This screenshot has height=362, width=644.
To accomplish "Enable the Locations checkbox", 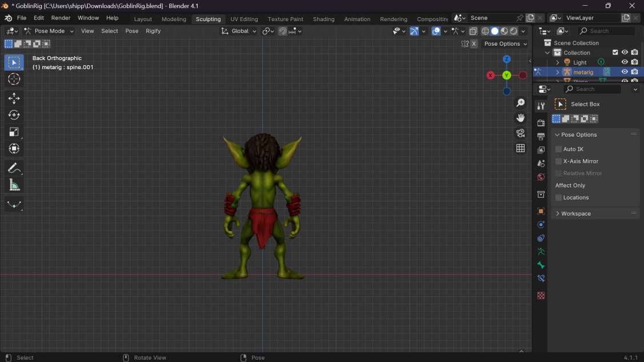I will [559, 197].
